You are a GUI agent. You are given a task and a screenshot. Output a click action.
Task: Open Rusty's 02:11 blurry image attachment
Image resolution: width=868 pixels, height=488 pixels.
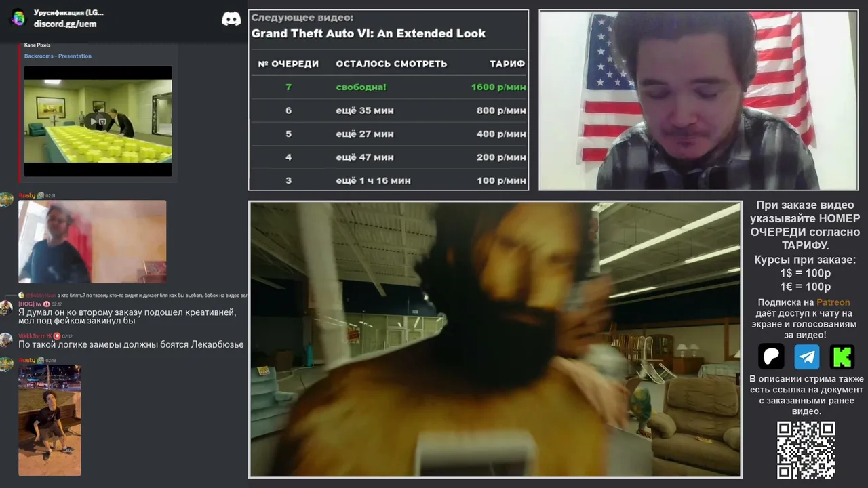92,241
